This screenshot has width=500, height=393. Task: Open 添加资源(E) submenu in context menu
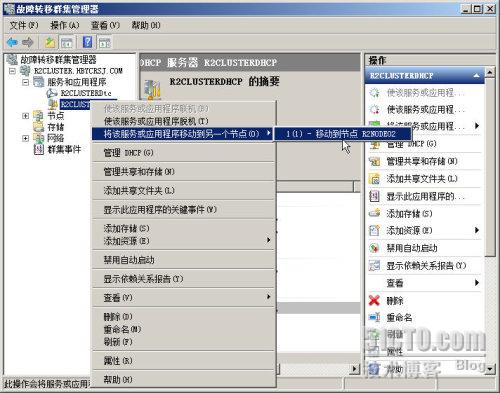pos(184,241)
